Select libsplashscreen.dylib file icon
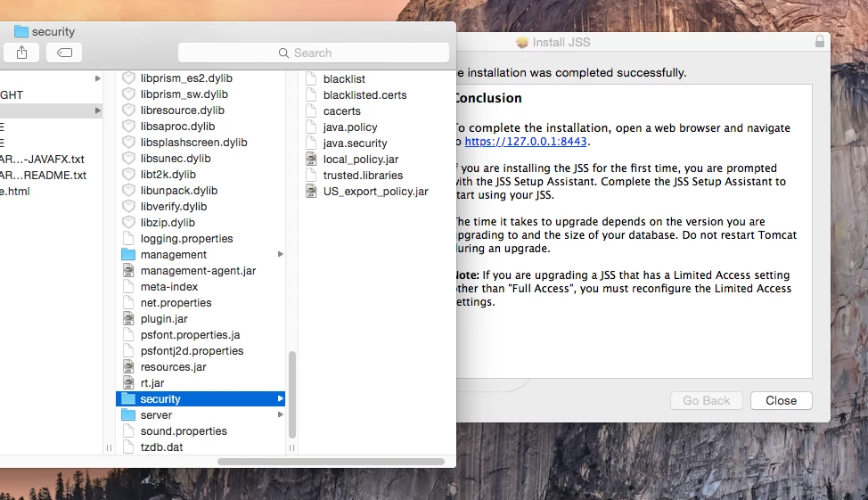Image resolution: width=868 pixels, height=500 pixels. (x=128, y=143)
